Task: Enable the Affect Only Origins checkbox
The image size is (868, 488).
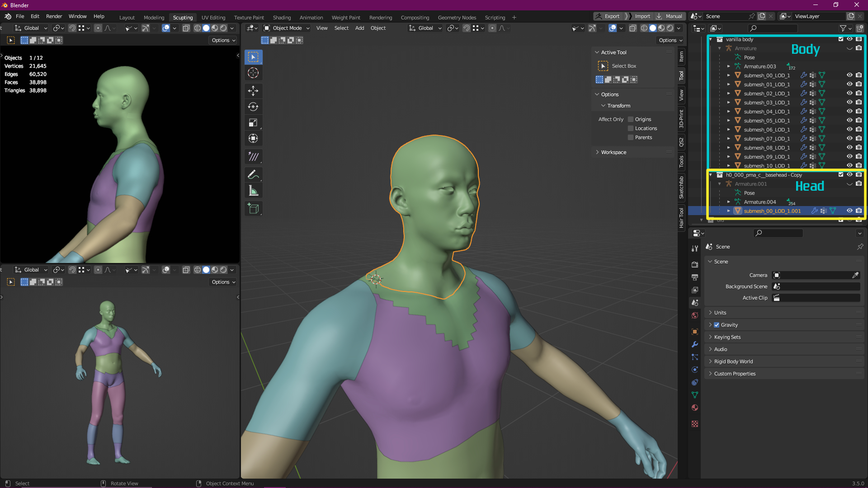Action: pyautogui.click(x=631, y=119)
